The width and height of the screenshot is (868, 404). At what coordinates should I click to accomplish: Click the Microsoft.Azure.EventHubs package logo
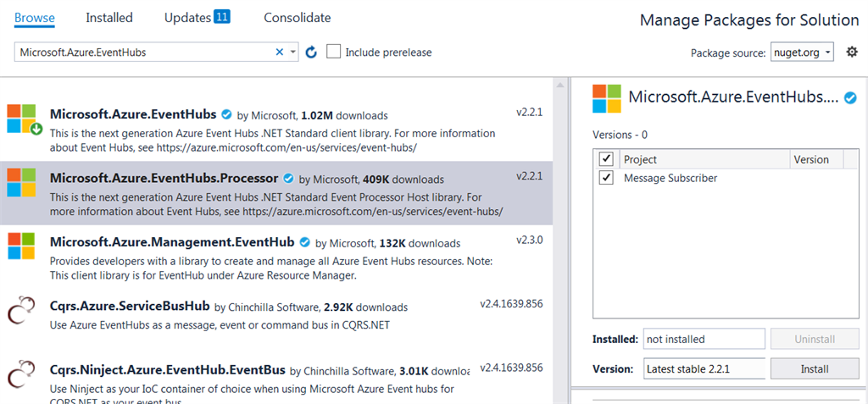coord(21,119)
